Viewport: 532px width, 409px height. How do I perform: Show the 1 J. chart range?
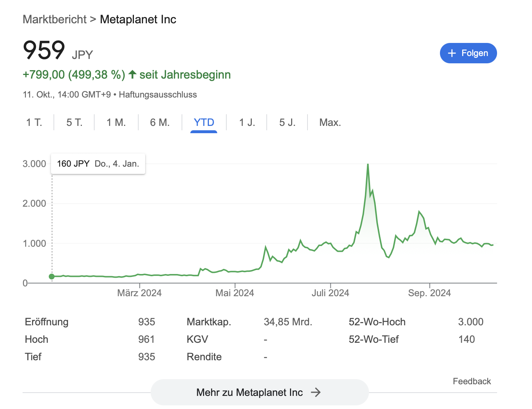247,123
